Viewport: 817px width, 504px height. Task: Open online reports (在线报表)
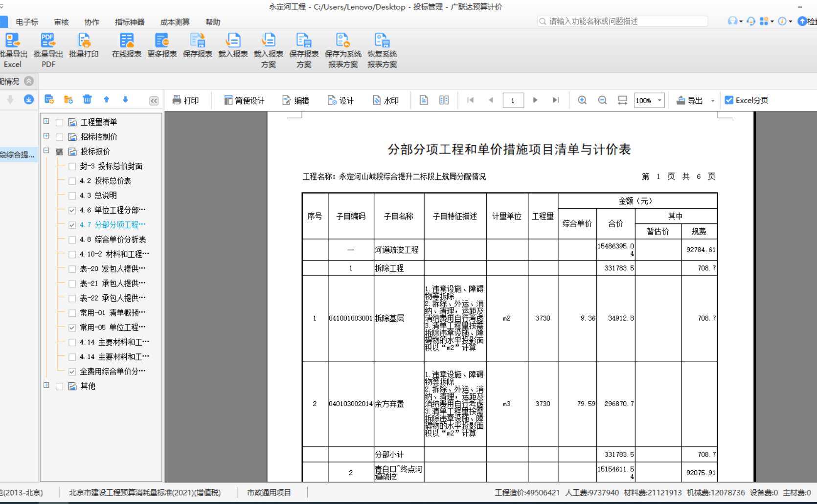click(126, 46)
